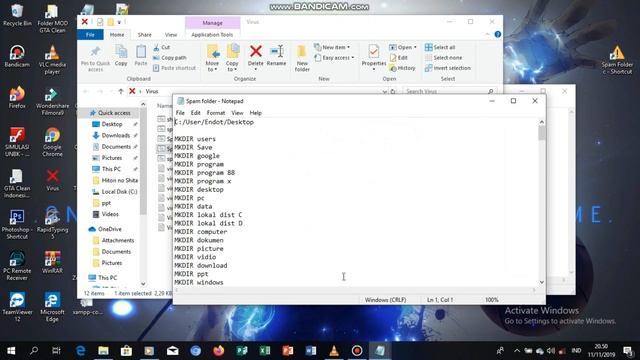
Task: Click Copy path in ribbon
Action: pos(169,58)
